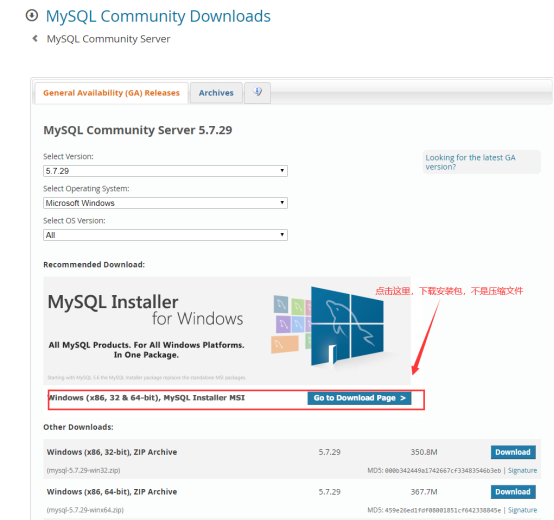Click the MySQL Installer for Windows banner

tap(227, 330)
